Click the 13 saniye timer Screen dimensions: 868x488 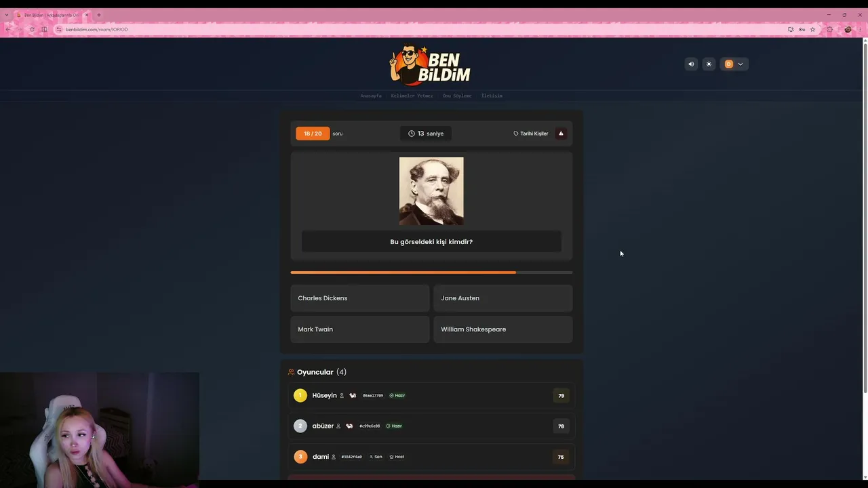click(x=426, y=134)
